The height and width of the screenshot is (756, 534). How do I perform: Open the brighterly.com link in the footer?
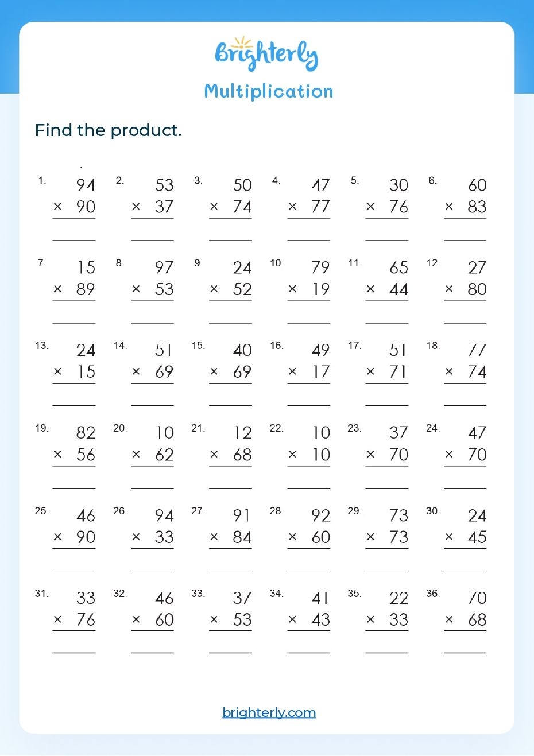click(x=269, y=712)
